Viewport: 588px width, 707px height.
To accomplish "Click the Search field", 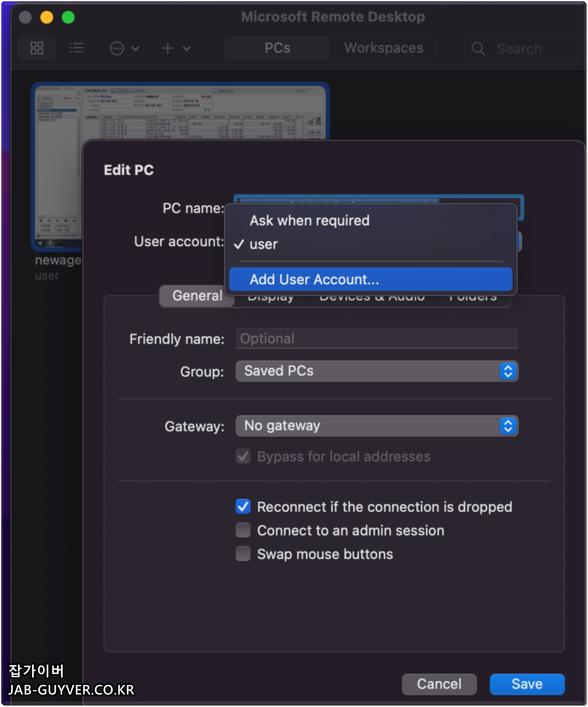I will (x=526, y=49).
